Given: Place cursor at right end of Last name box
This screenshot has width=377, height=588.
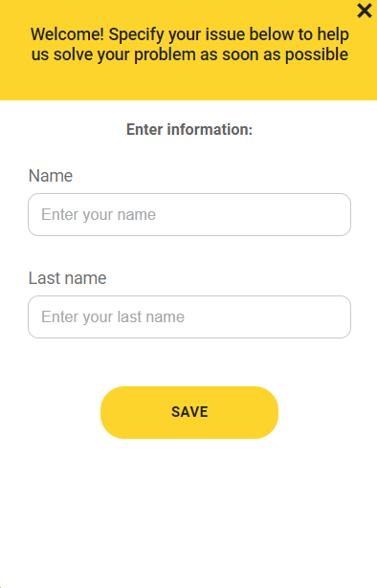Looking at the screenshot, I should tap(338, 316).
